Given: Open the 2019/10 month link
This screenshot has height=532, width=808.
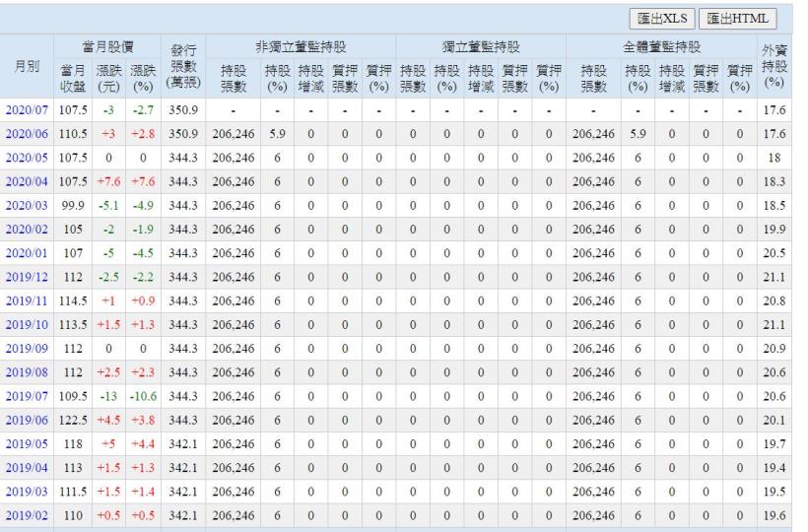Looking at the screenshot, I should click(x=27, y=325).
